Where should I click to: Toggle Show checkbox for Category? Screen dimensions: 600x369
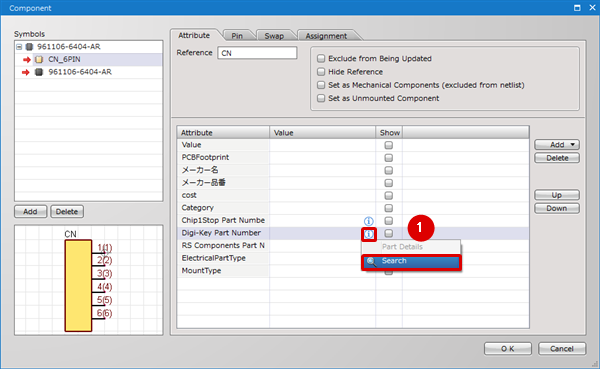coord(388,208)
